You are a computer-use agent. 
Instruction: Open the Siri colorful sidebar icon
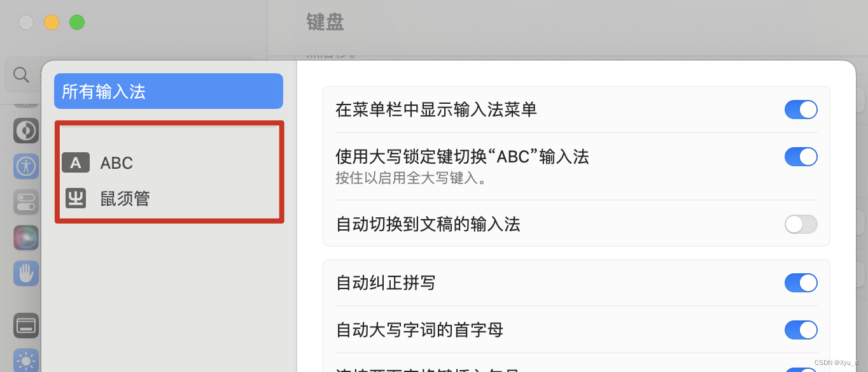26,238
